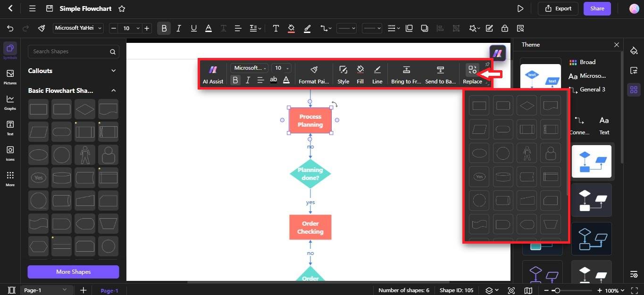Open the General 3 connector theme option
The image size is (644, 295).
pos(587,90)
